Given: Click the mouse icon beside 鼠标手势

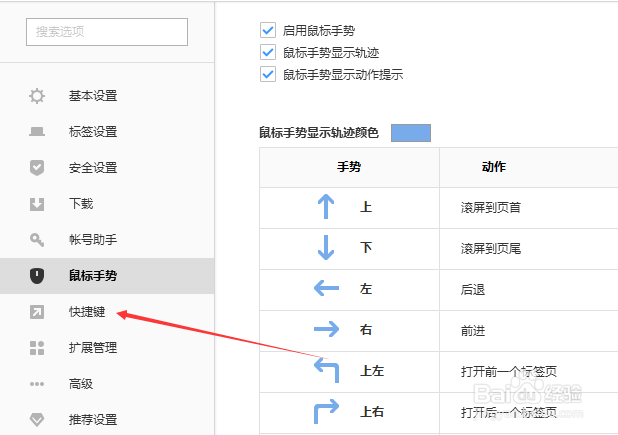Looking at the screenshot, I should coord(37,276).
